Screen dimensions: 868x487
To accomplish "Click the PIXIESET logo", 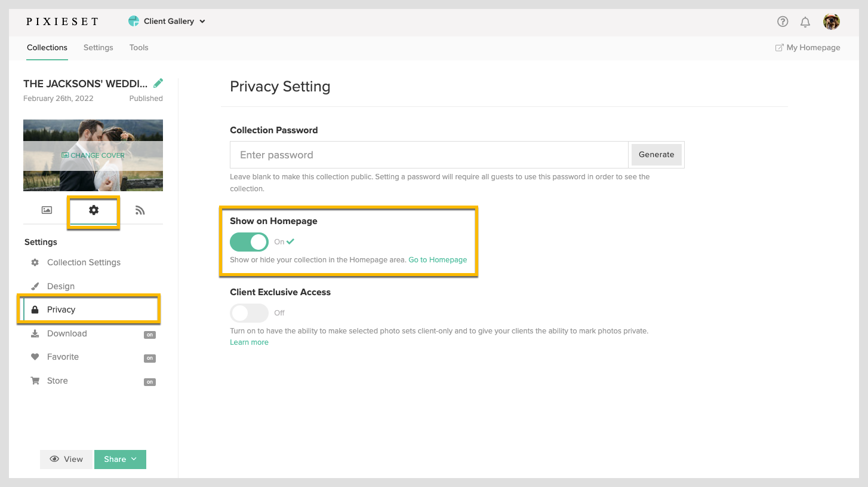I will click(62, 22).
